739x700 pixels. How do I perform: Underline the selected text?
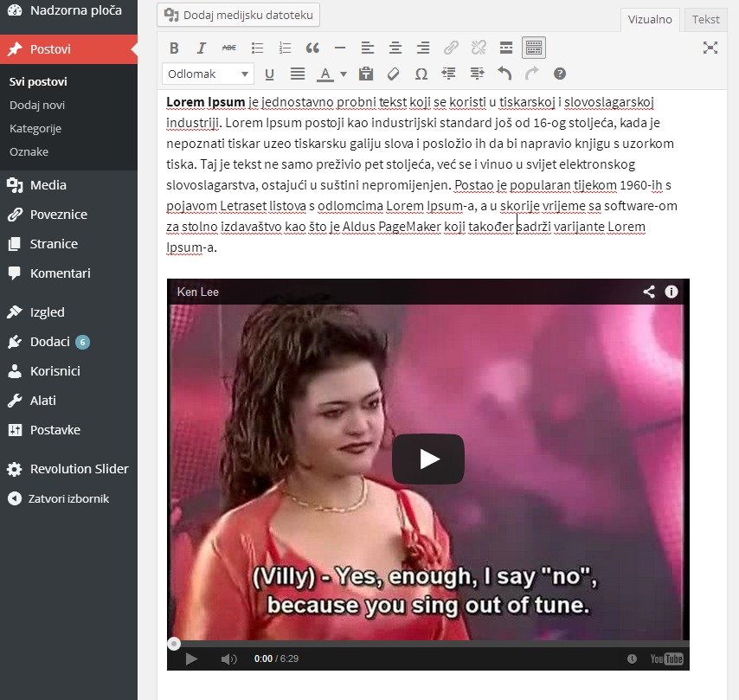pos(270,74)
